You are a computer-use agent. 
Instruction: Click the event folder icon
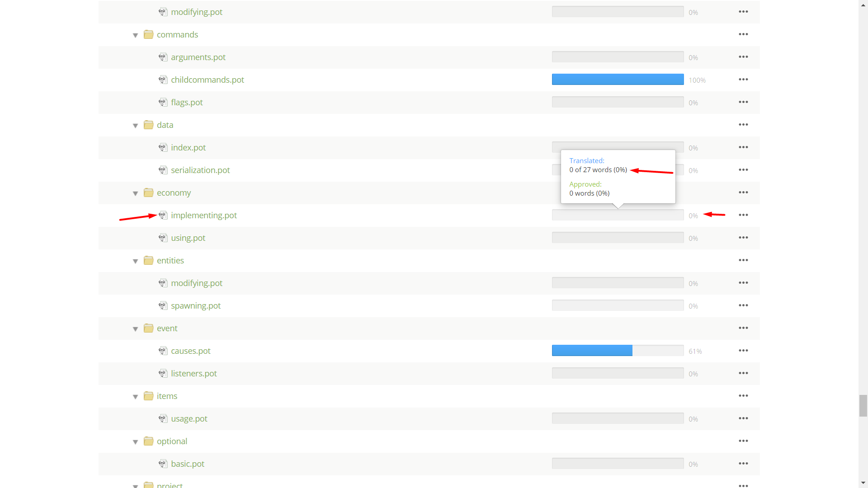[148, 328]
